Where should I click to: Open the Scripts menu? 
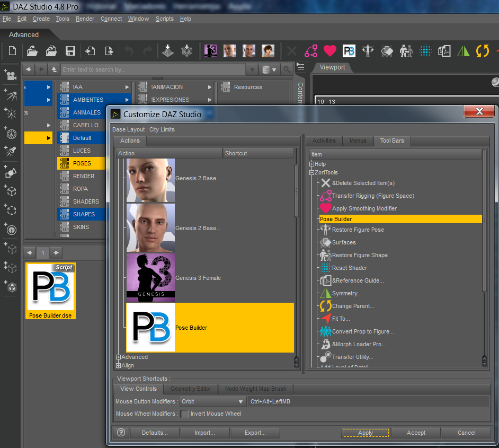165,19
